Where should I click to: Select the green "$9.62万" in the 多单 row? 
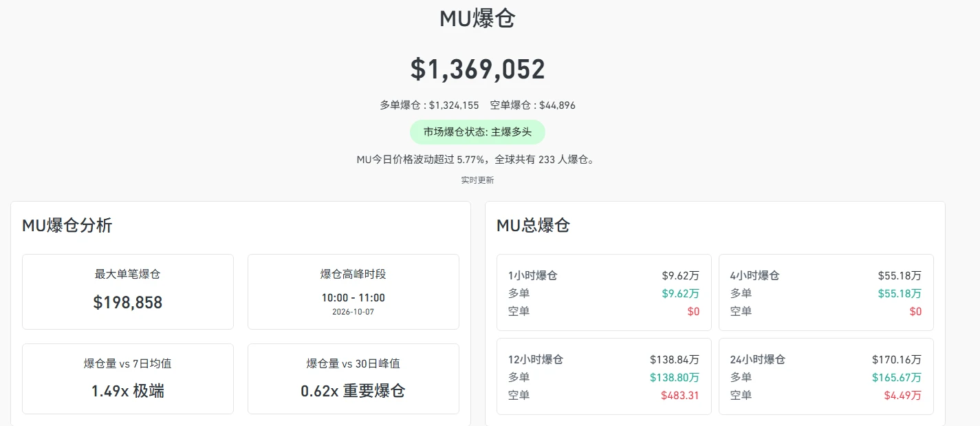point(681,294)
